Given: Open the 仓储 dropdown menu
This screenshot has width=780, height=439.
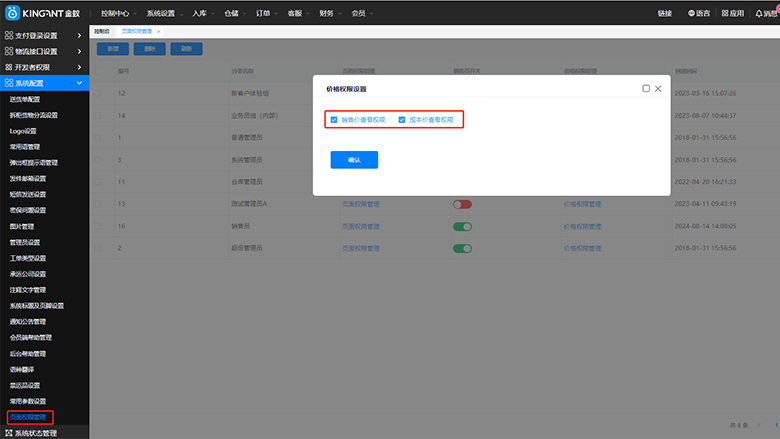Looking at the screenshot, I should click(235, 13).
